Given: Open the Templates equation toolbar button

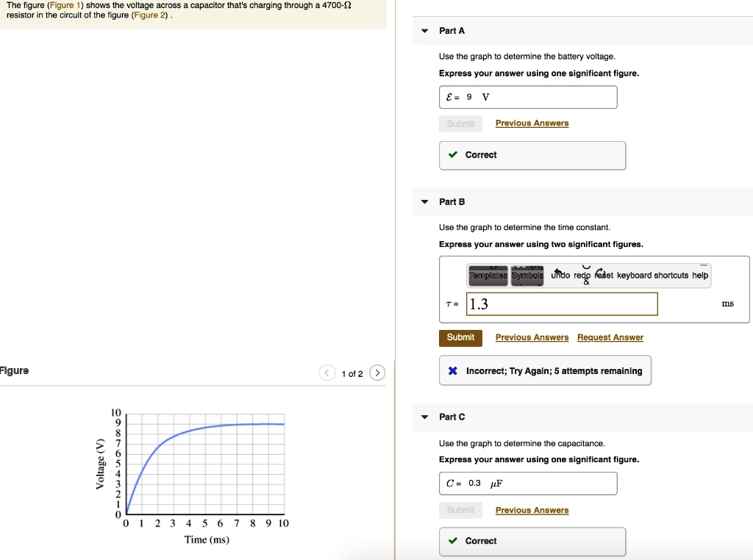Looking at the screenshot, I should [488, 276].
